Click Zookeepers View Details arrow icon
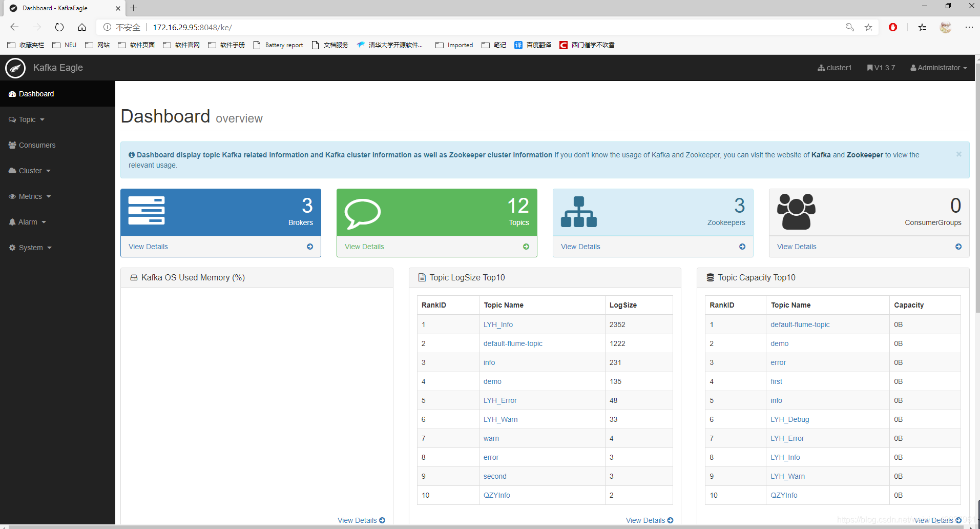 point(742,247)
